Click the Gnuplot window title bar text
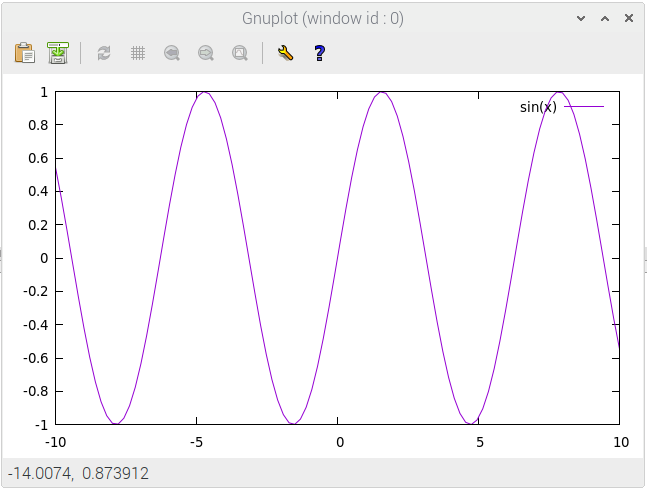Screen dimensions: 647x490 tap(323, 18)
